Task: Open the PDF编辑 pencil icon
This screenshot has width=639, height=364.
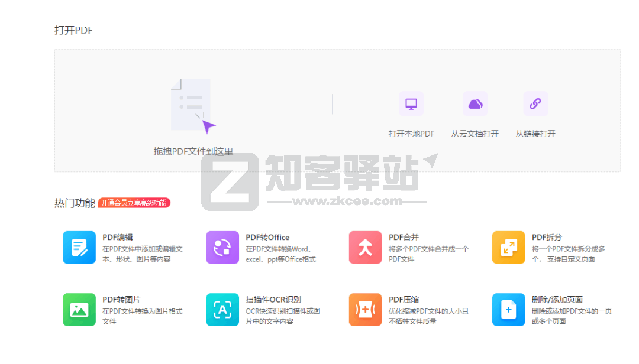Action: click(79, 248)
